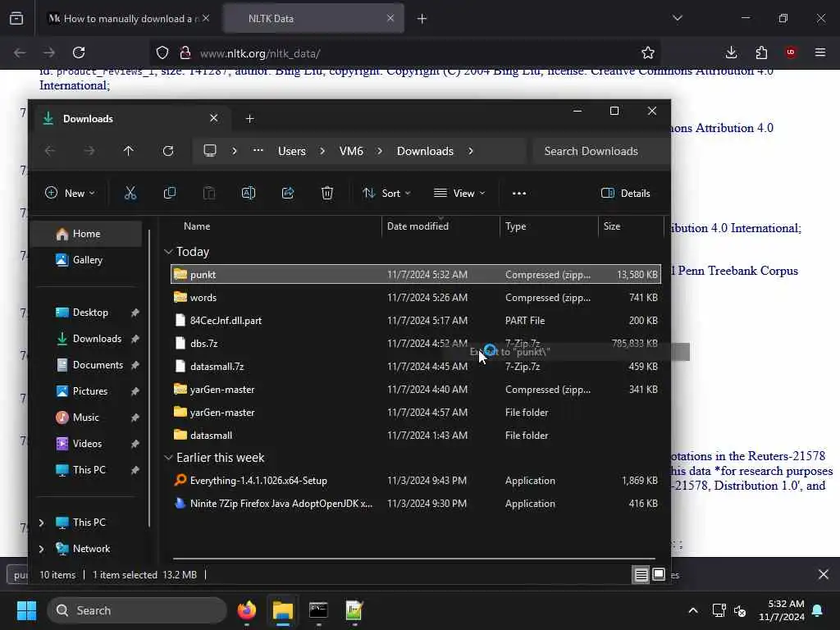
Task: Click the Explorer Refresh button
Action: pyautogui.click(x=168, y=151)
